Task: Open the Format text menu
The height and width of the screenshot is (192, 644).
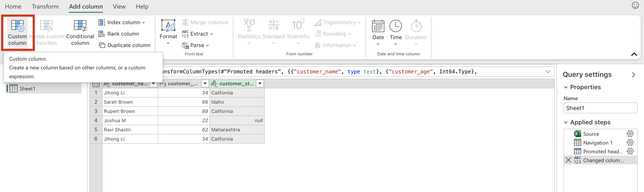Action: (x=168, y=33)
